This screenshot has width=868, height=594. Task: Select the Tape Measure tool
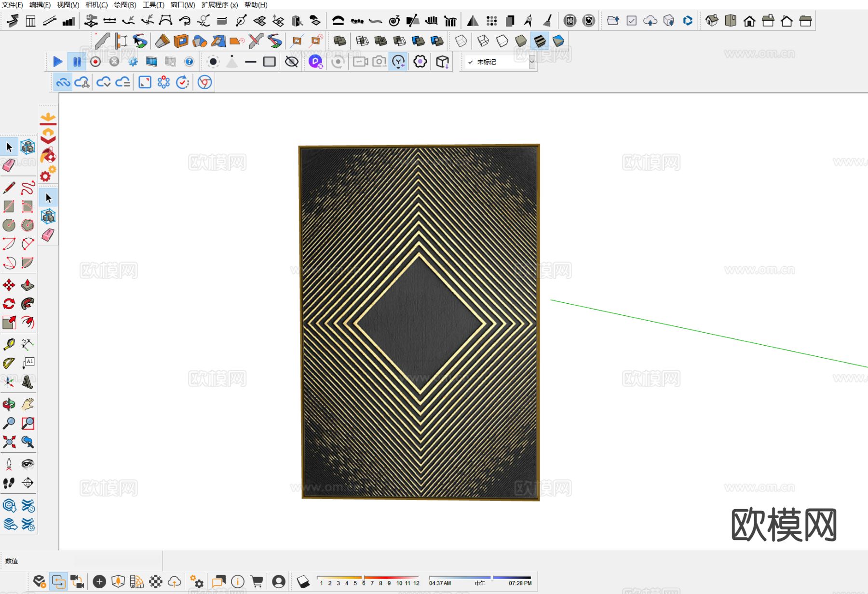pos(9,344)
